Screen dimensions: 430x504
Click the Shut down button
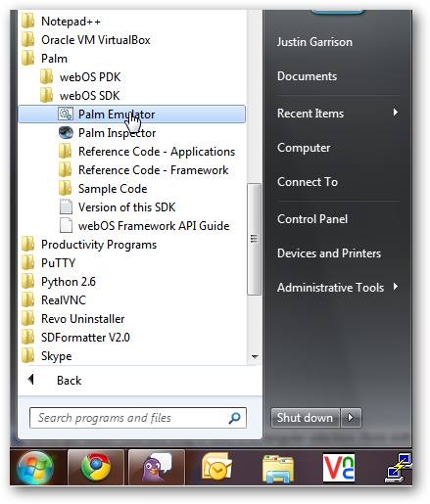(x=306, y=418)
